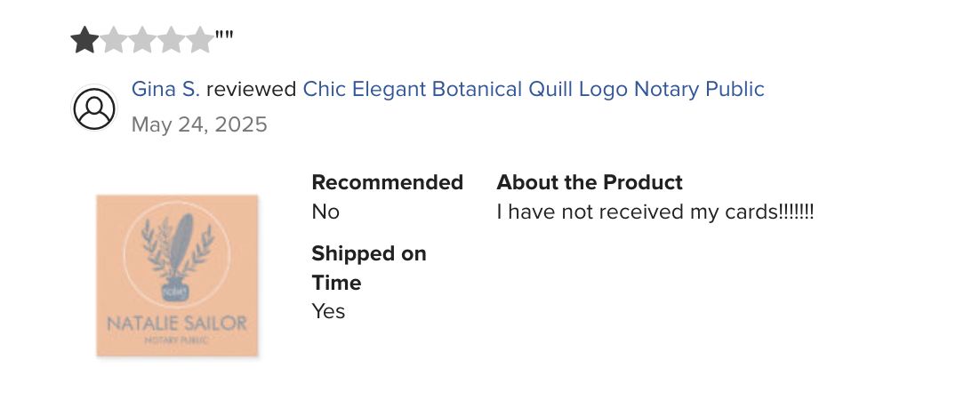
Task: Click the empty quotation review title
Action: pos(224,35)
